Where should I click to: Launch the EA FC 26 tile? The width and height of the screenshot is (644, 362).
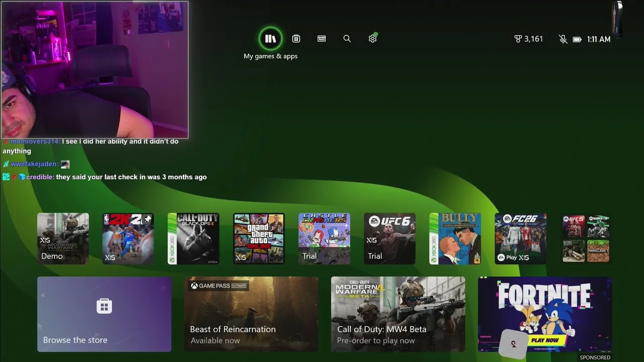tap(521, 238)
